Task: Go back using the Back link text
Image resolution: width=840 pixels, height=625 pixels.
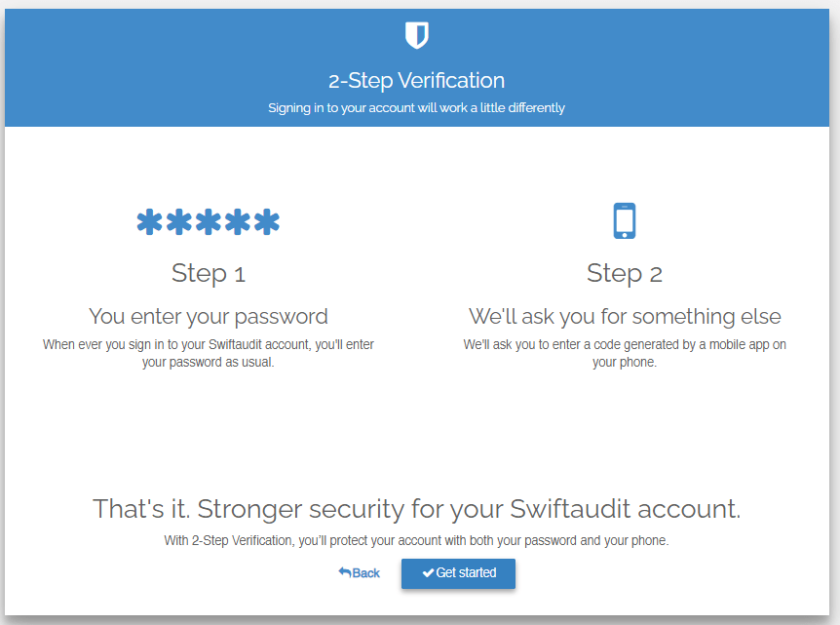Action: click(366, 573)
